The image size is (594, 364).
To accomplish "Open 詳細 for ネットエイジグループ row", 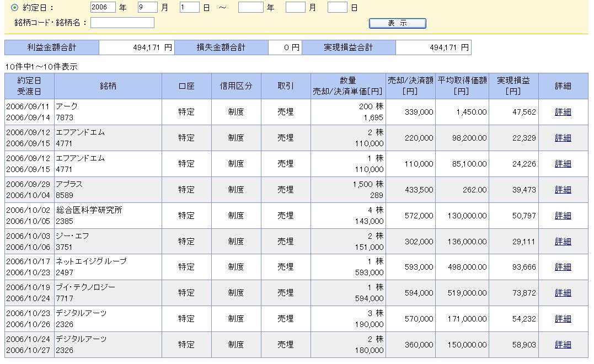I will tap(563, 267).
